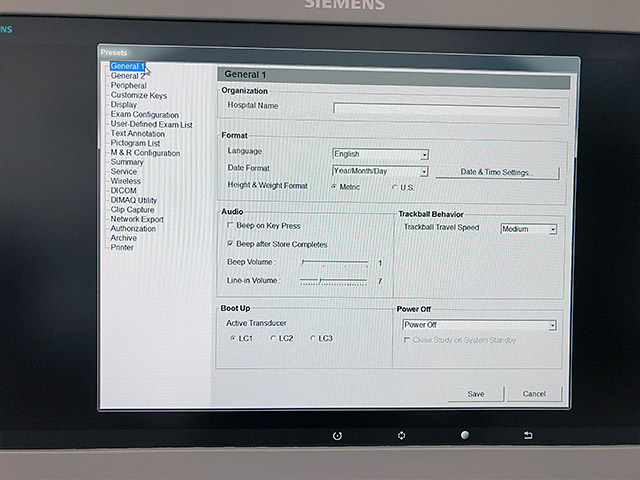640x480 pixels.
Task: Open Date & Time Settings
Action: pyautogui.click(x=497, y=172)
